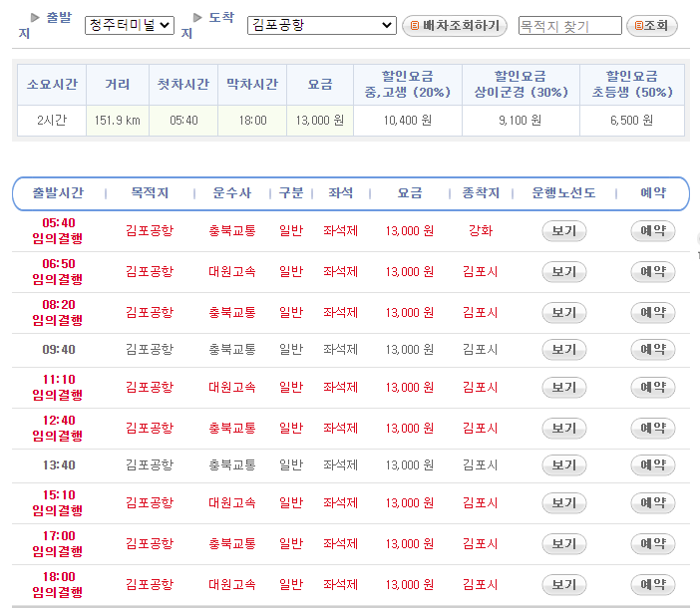
Task: Click the 구분 column header
Action: tap(291, 193)
